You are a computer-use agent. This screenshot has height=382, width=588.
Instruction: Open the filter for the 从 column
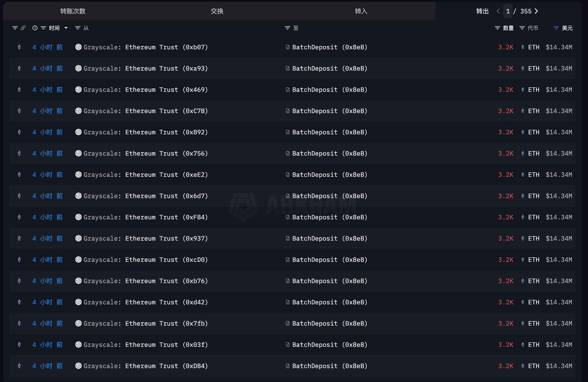pyautogui.click(x=78, y=28)
